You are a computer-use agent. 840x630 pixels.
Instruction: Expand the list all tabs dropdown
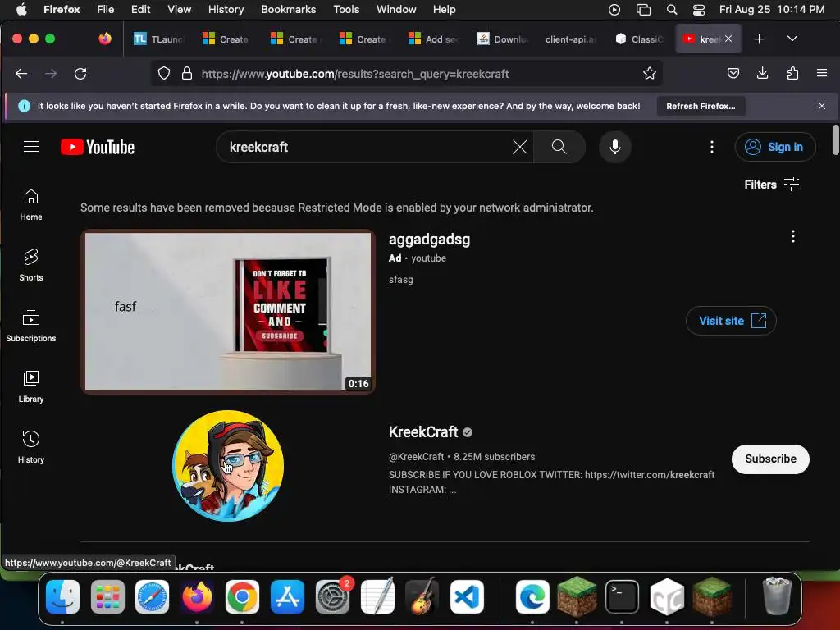pos(792,39)
